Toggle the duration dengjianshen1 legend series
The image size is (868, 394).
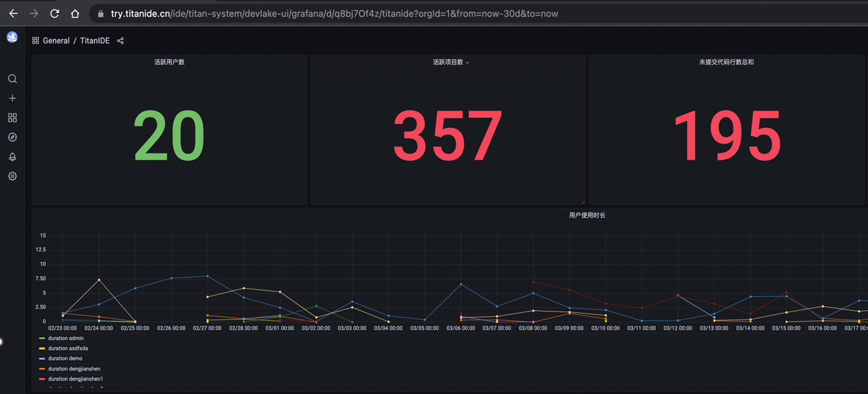click(75, 379)
